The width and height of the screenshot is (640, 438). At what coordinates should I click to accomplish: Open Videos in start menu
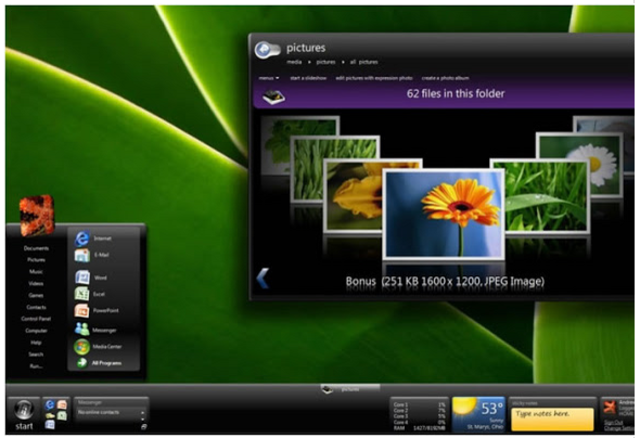[36, 283]
